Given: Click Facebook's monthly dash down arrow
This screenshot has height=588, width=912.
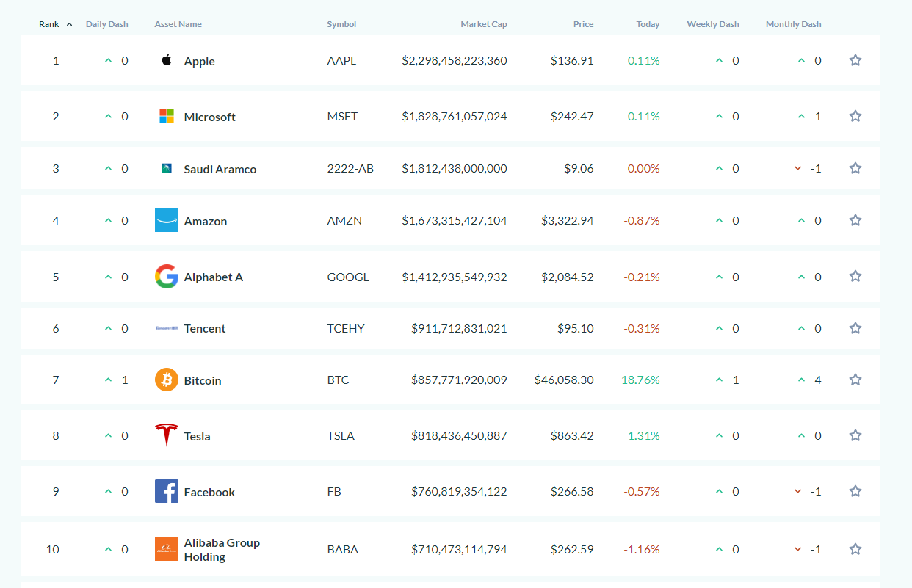Looking at the screenshot, I should click(x=798, y=491).
